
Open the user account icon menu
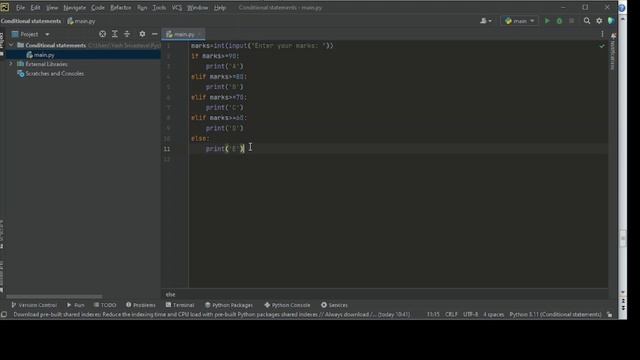tap(486, 21)
